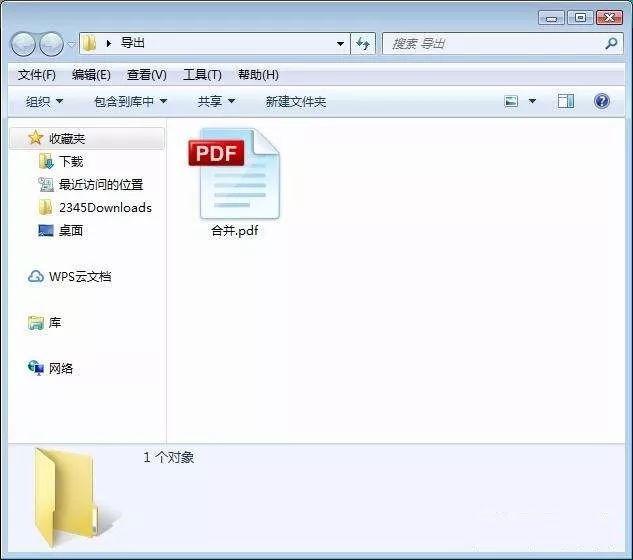
Task: Click the 库 libraries icon
Action: point(36,323)
